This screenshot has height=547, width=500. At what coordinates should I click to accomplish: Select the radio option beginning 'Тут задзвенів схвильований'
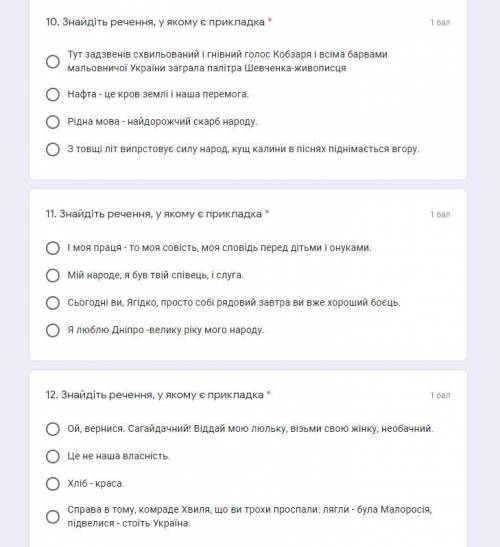click(53, 61)
